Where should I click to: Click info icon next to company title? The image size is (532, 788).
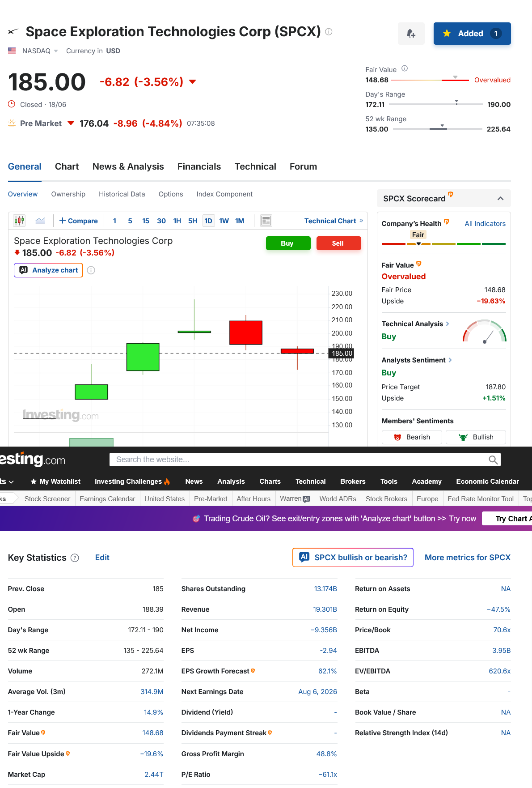(329, 32)
